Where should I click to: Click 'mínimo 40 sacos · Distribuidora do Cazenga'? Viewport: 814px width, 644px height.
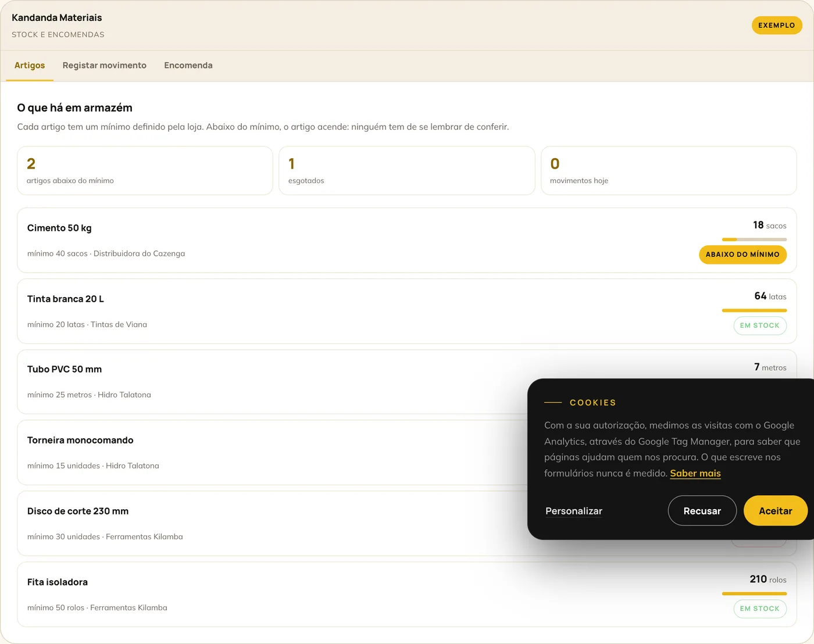click(x=106, y=253)
